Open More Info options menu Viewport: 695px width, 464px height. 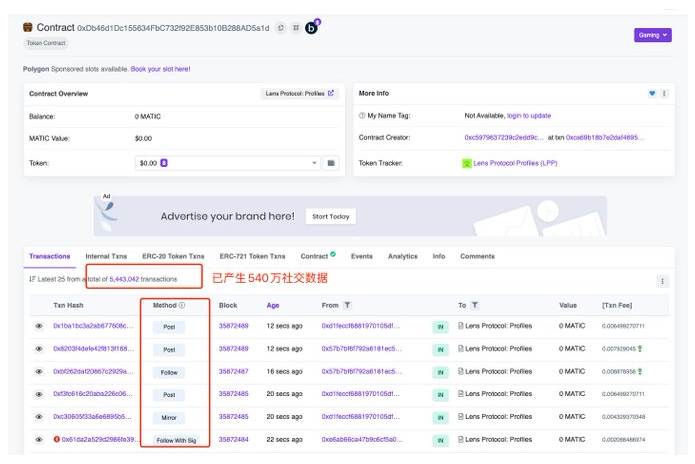pos(664,94)
